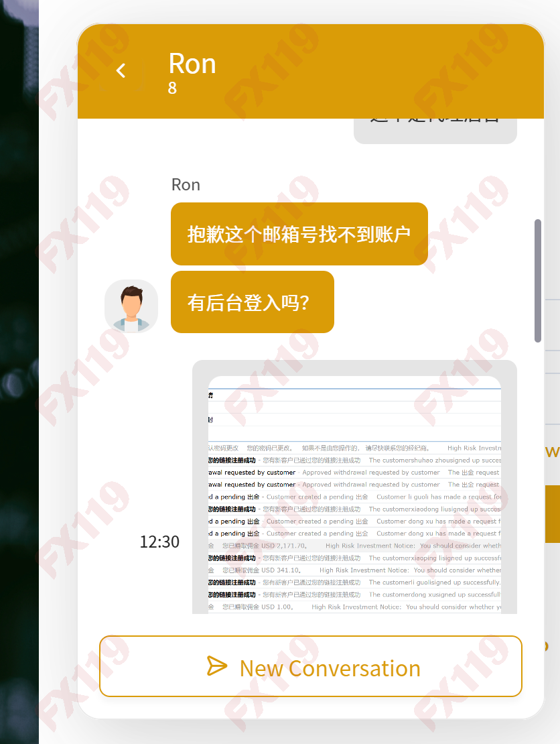The width and height of the screenshot is (560, 744).
Task: Click the 12:30 timestamp next to the image
Action: click(161, 542)
